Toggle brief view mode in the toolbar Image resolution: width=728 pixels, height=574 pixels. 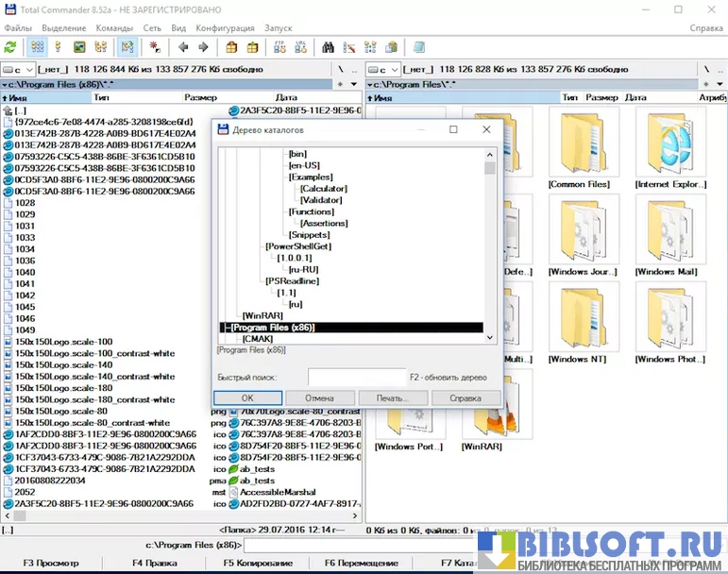coord(38,46)
